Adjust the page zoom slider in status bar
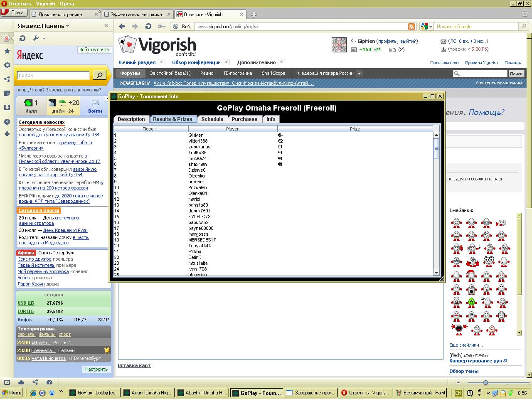The width and height of the screenshot is (532, 399). tap(485, 382)
